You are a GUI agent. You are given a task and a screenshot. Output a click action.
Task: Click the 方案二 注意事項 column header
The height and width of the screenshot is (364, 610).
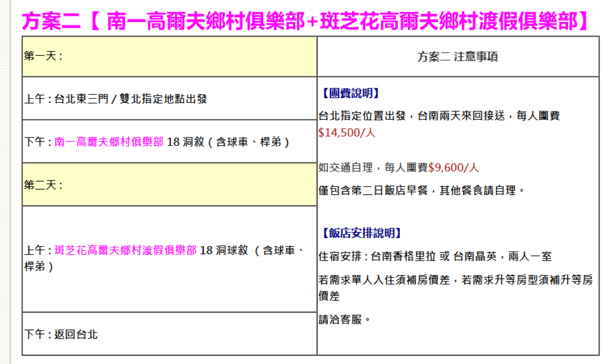coord(457,57)
